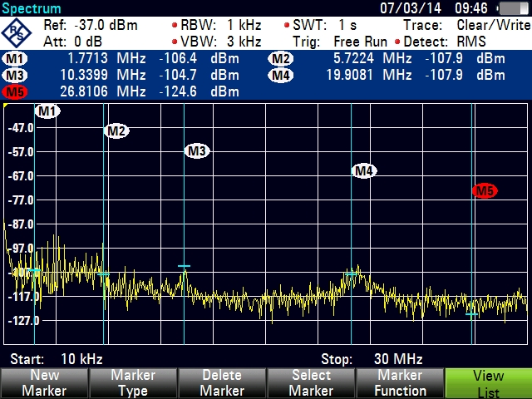Click the Trace Clear/Write setting

(467, 25)
